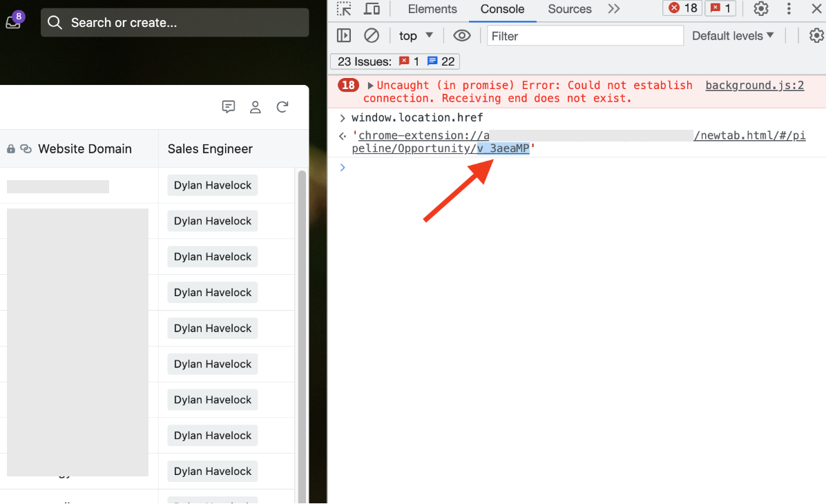Click the refresh icon above the table

282,107
